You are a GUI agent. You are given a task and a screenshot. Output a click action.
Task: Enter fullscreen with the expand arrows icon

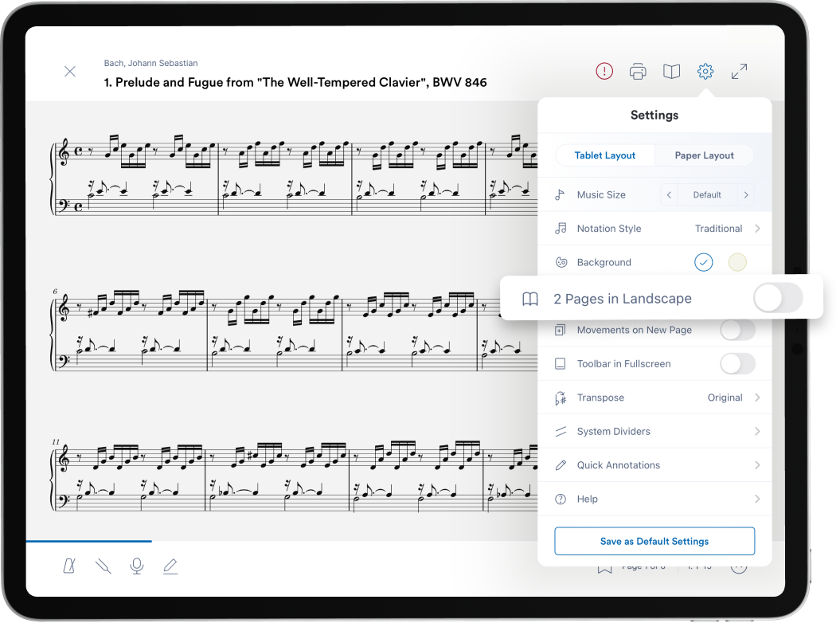click(740, 72)
